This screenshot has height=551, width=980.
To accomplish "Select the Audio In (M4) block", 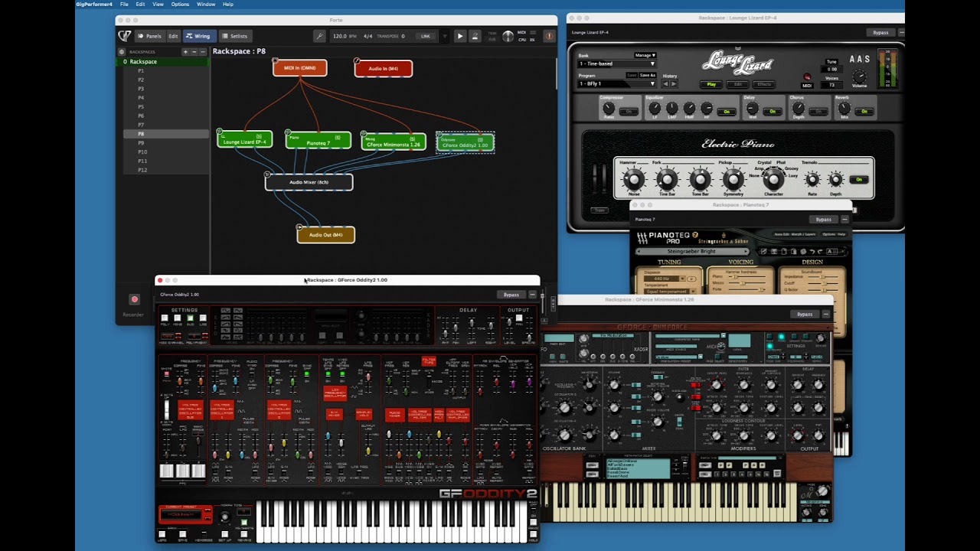I will click(384, 69).
